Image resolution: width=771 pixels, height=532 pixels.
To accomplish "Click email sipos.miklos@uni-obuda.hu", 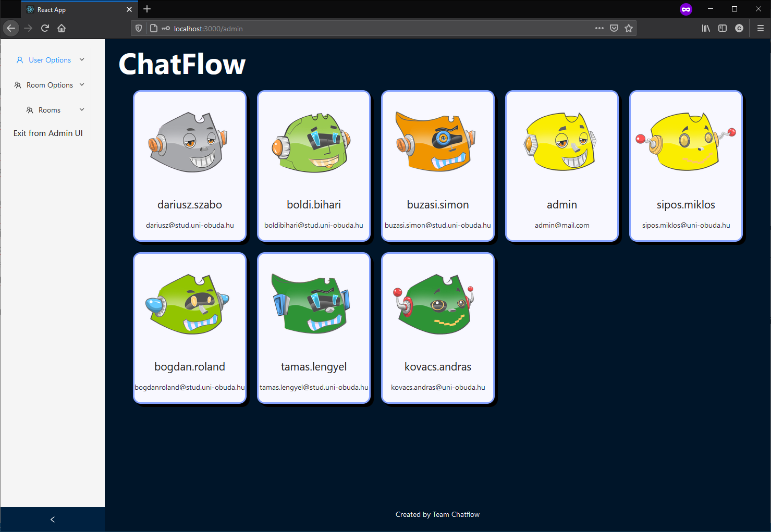I will pyautogui.click(x=686, y=226).
